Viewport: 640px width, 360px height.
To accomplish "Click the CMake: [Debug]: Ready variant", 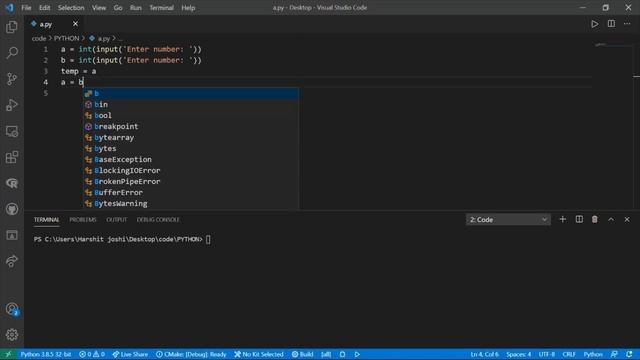I will click(x=191, y=354).
